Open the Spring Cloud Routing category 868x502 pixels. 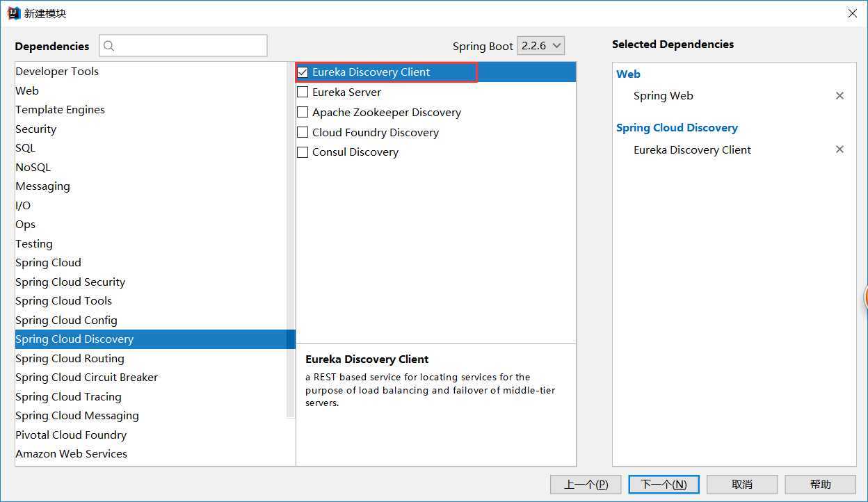(150, 358)
